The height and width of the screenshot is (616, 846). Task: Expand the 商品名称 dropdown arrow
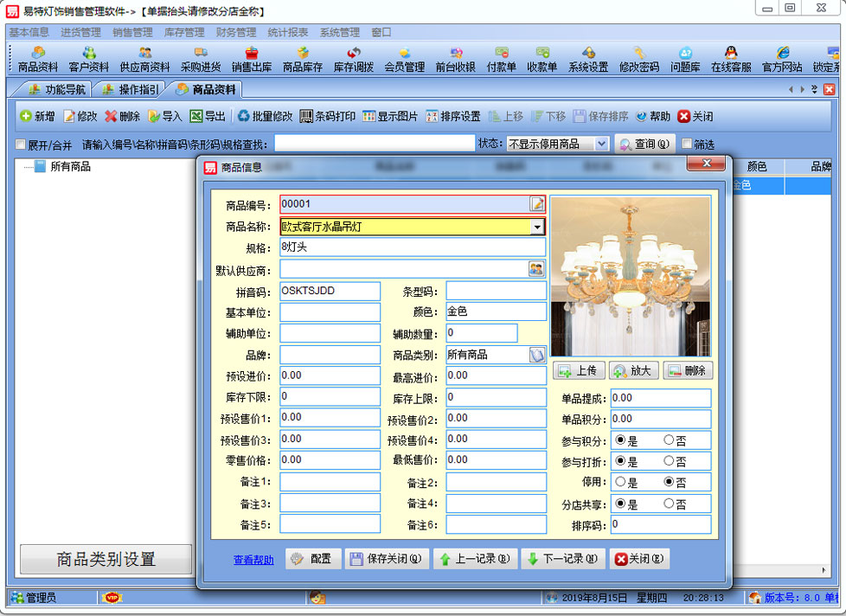pyautogui.click(x=537, y=226)
